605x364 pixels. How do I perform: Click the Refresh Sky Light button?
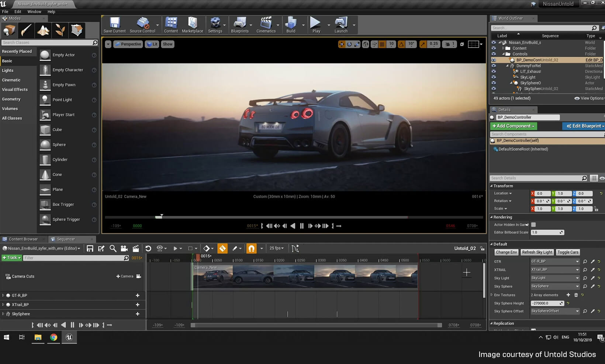tap(537, 252)
